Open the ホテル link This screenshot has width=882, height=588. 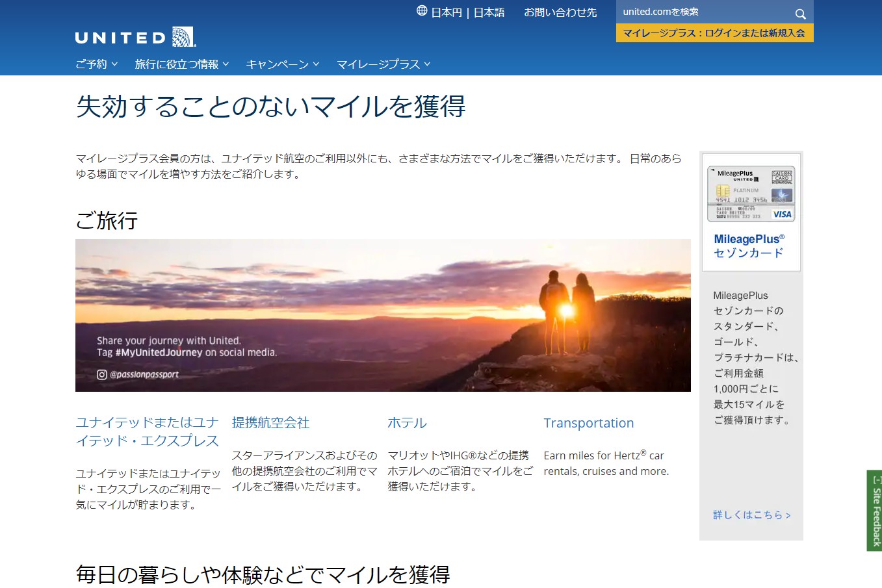(x=407, y=423)
